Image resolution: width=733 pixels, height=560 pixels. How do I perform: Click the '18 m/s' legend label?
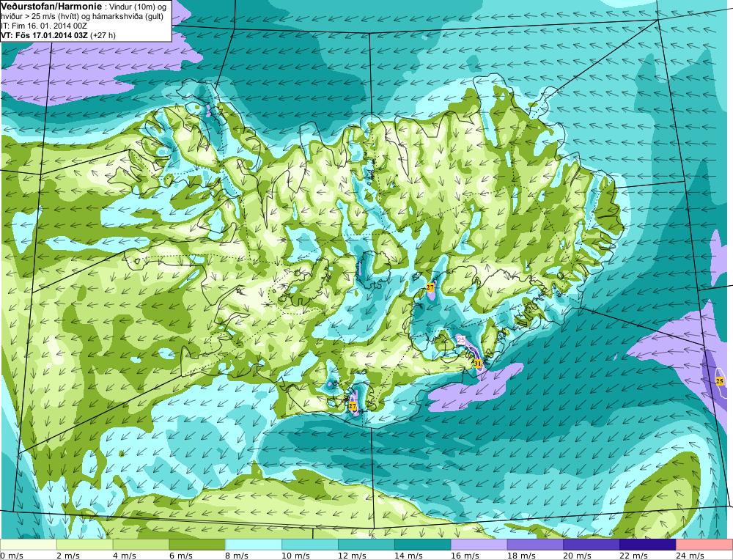point(520,556)
